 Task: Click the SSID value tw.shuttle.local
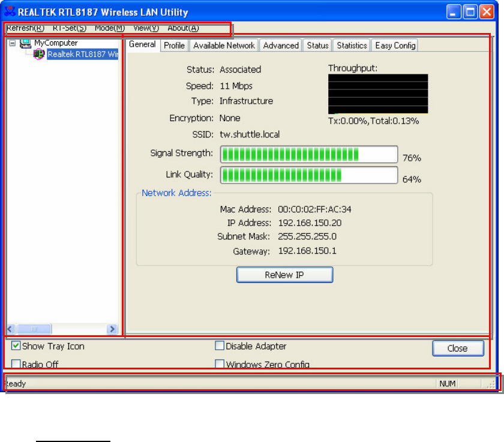click(x=250, y=134)
